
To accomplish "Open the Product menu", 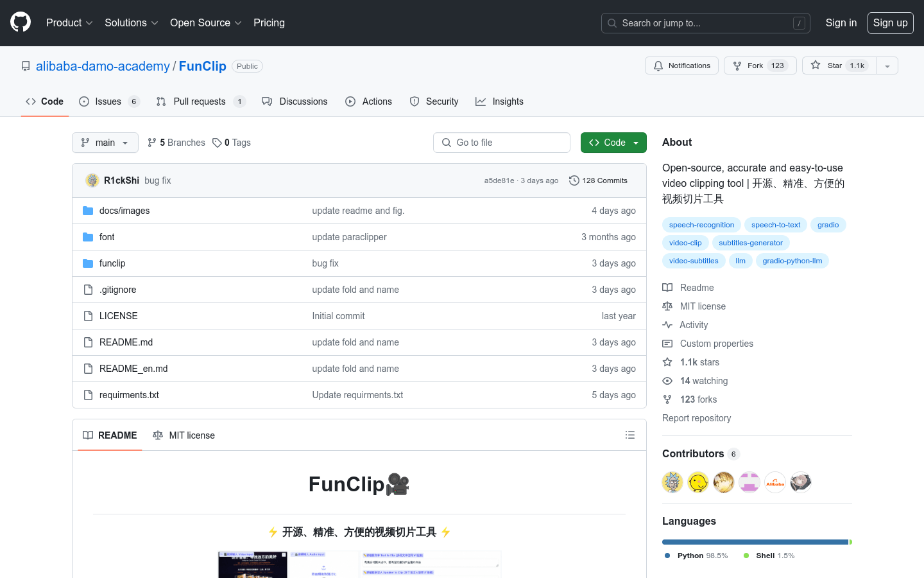I will point(69,22).
